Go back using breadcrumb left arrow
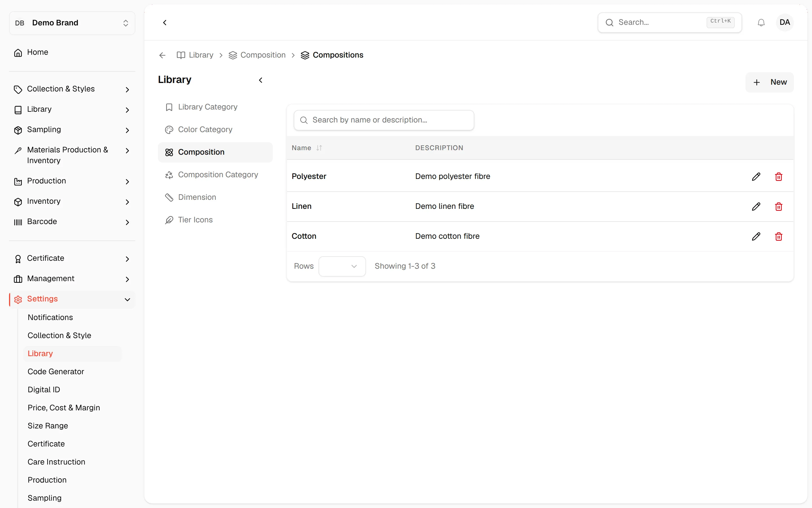Image resolution: width=812 pixels, height=508 pixels. coord(162,55)
